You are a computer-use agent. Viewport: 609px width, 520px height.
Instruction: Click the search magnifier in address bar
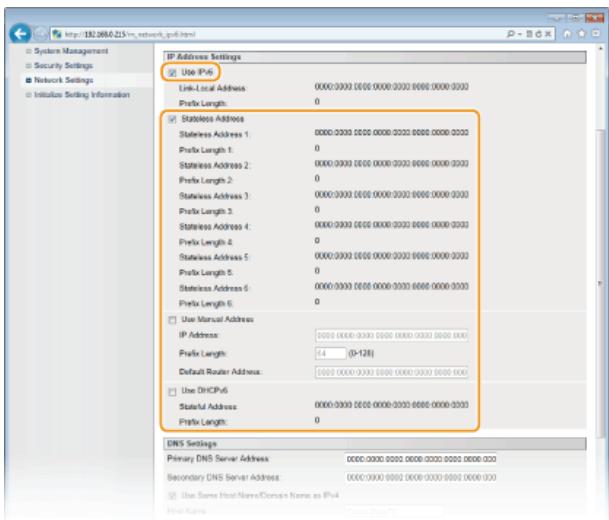(510, 34)
